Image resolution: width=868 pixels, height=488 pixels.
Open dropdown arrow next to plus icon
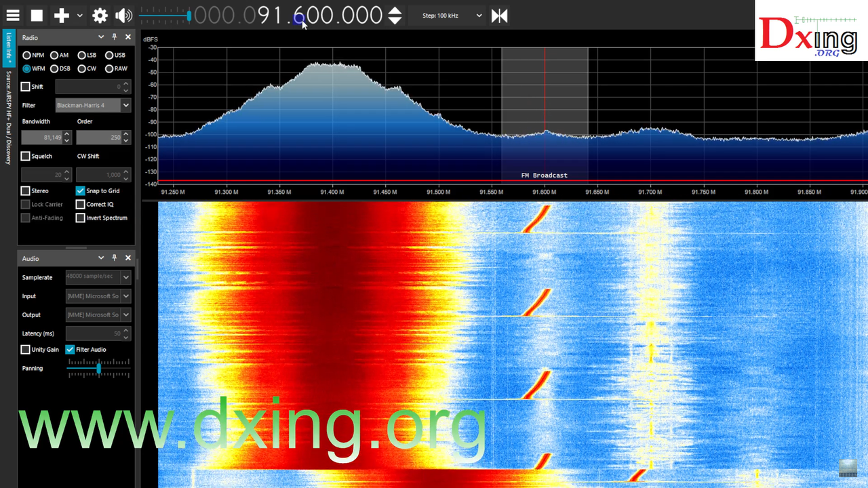pyautogui.click(x=80, y=15)
